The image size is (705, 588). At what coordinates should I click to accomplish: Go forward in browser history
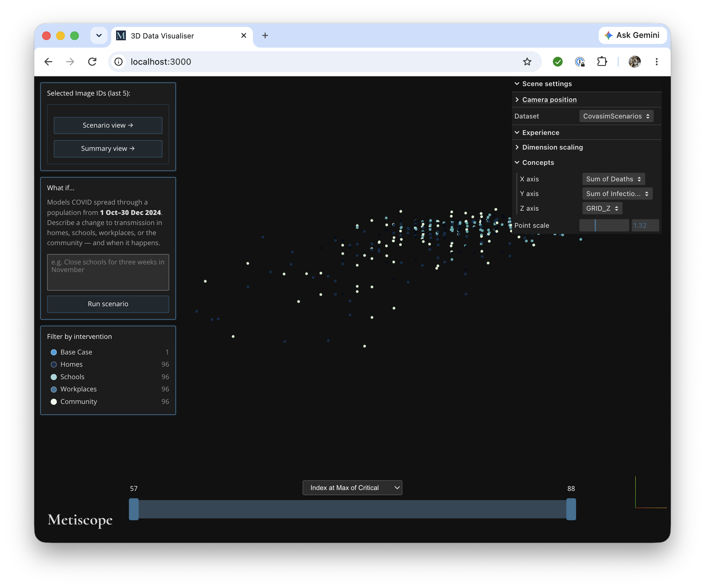coord(70,62)
